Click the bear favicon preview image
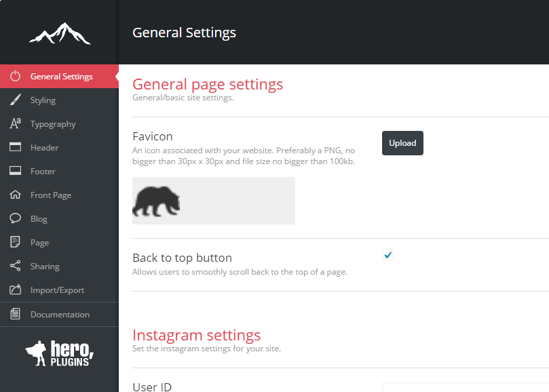The height and width of the screenshot is (392, 549). pos(157,201)
